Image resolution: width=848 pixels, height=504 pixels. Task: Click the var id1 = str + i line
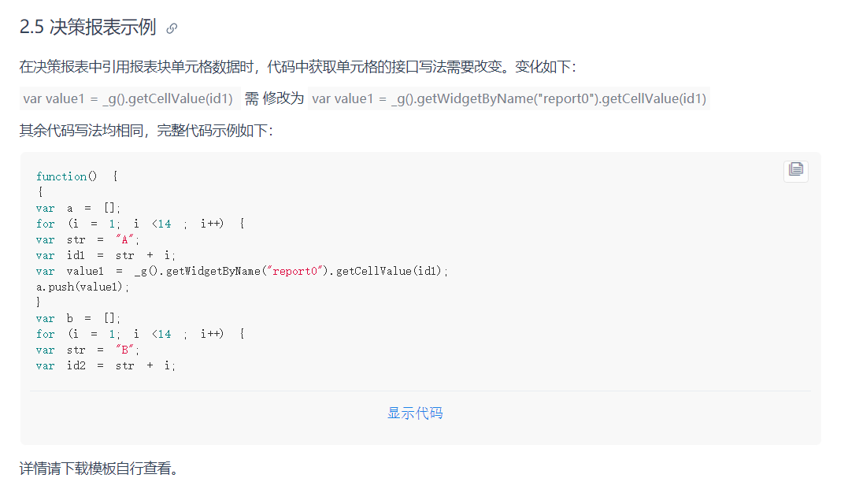pyautogui.click(x=106, y=255)
